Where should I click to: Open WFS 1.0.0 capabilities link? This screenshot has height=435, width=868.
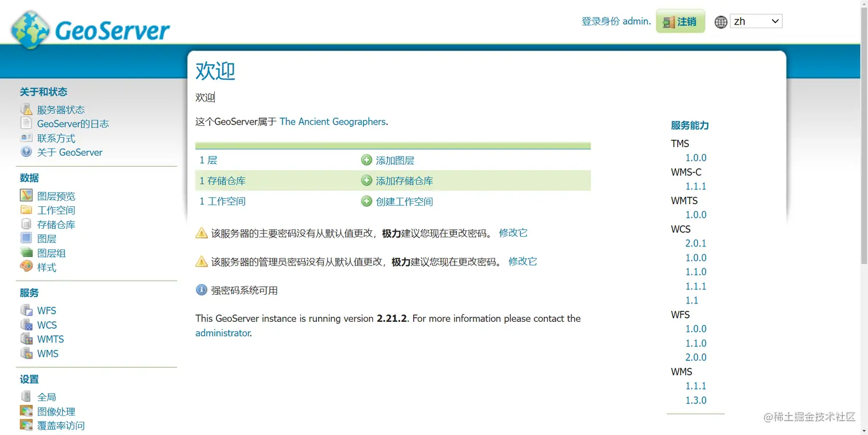696,329
